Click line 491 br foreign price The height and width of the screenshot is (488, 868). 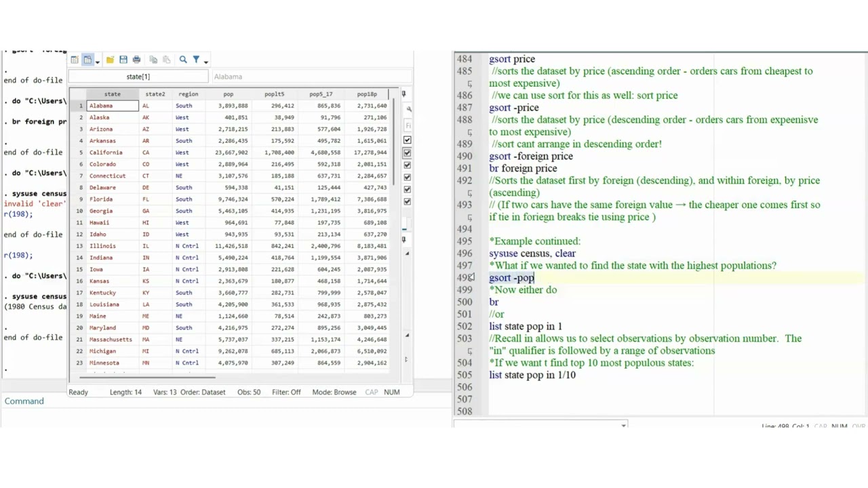(x=523, y=168)
